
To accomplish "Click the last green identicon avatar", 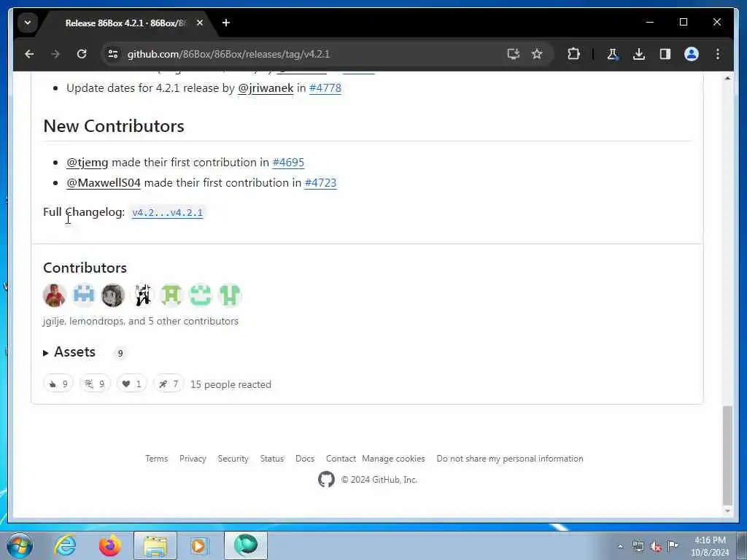I will (230, 295).
